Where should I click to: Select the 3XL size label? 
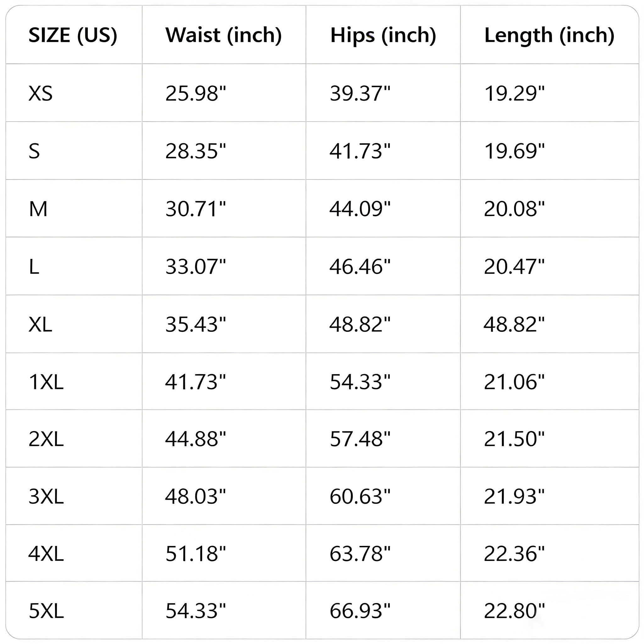[x=46, y=496]
